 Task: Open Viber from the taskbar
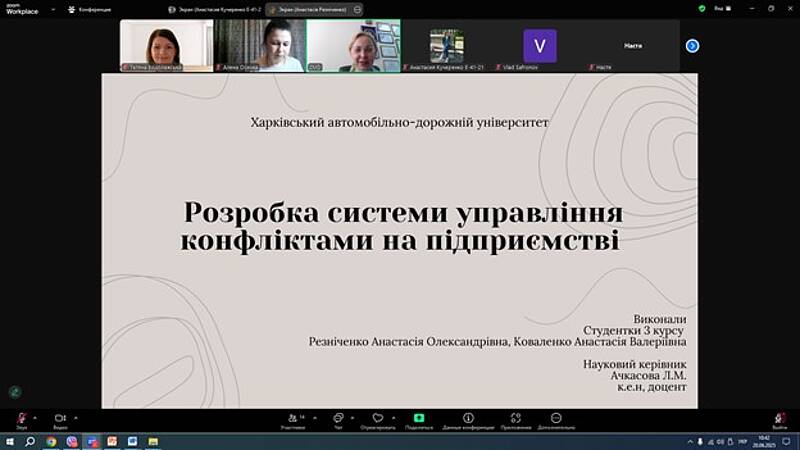(71, 441)
